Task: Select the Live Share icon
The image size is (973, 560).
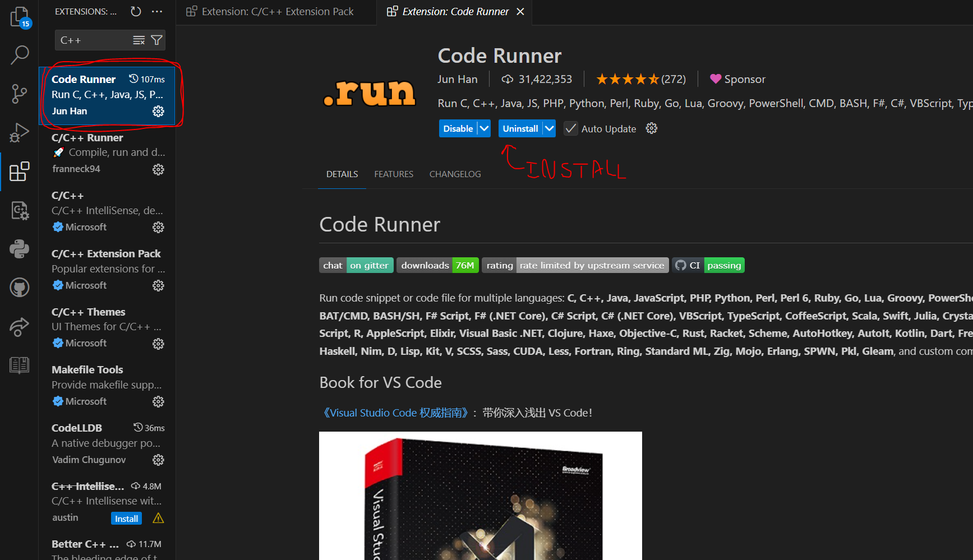Action: pyautogui.click(x=19, y=327)
